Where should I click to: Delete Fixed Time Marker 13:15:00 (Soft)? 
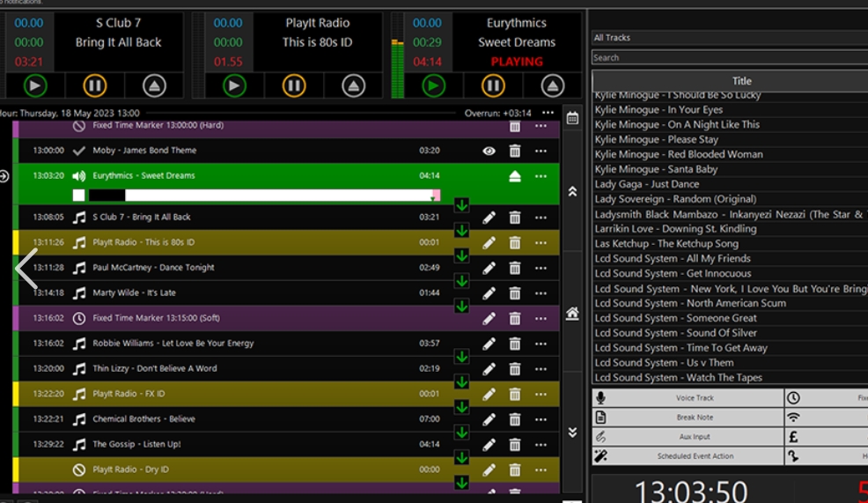tap(515, 319)
